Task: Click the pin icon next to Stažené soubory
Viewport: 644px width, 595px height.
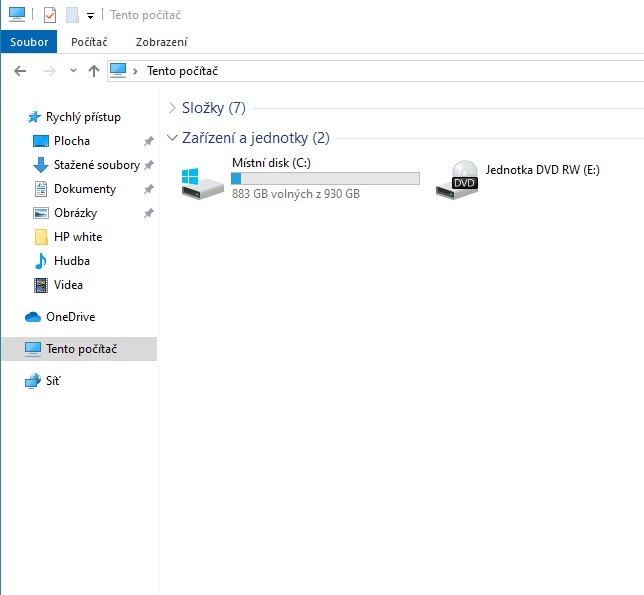Action: 149,165
